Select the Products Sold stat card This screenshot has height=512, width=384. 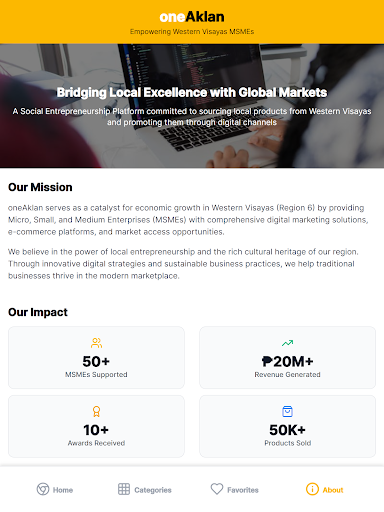pos(287,426)
